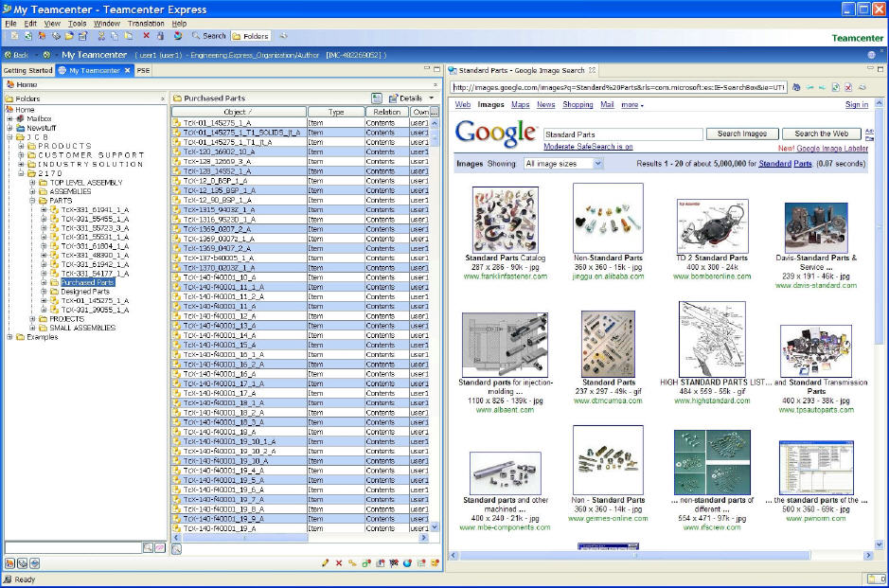Click the Back navigation button

click(x=16, y=55)
